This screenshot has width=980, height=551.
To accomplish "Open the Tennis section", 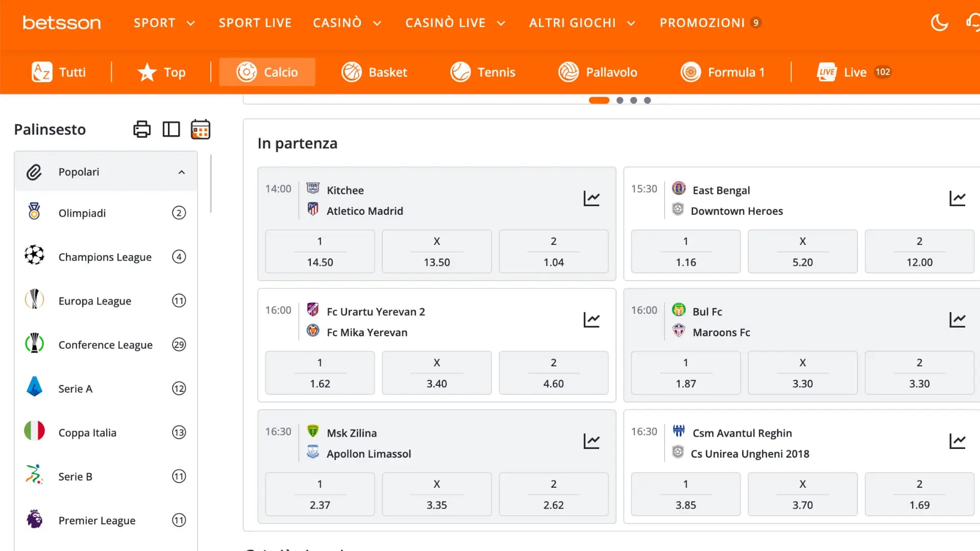I will (483, 72).
